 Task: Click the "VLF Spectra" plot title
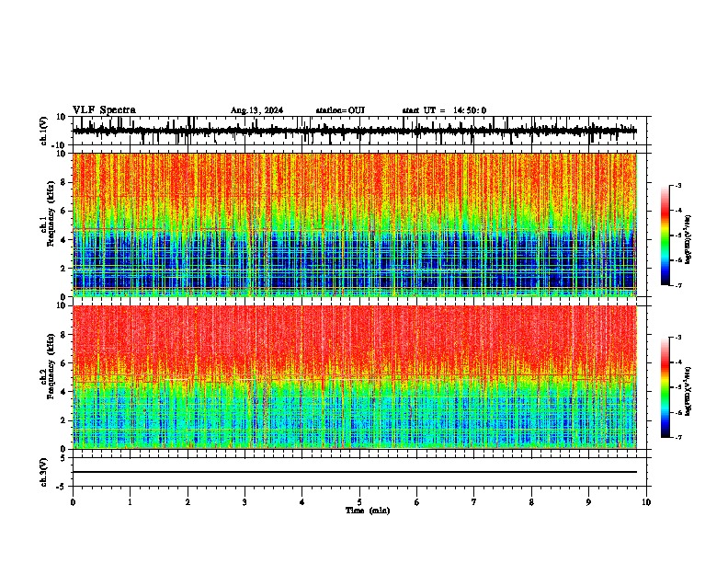(x=104, y=110)
